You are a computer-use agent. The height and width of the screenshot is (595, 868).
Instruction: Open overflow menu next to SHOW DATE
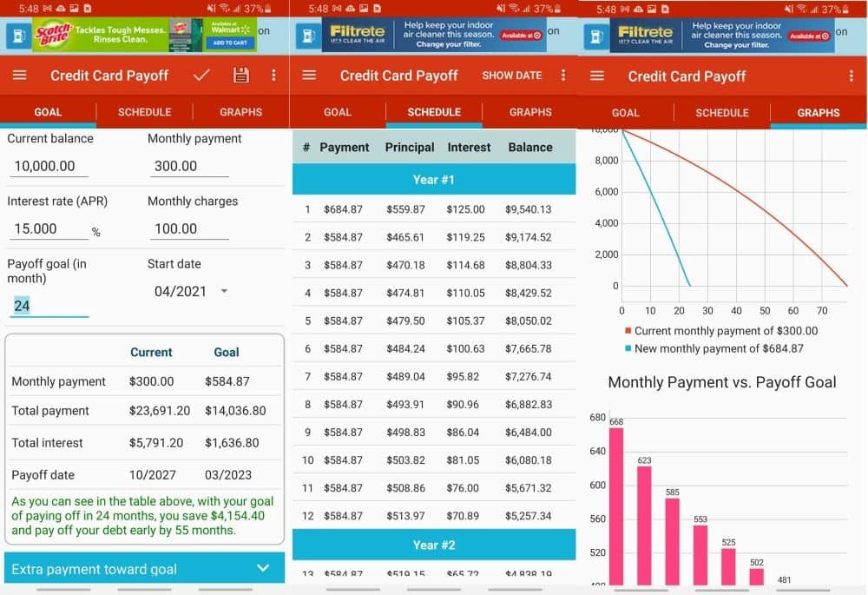point(563,75)
